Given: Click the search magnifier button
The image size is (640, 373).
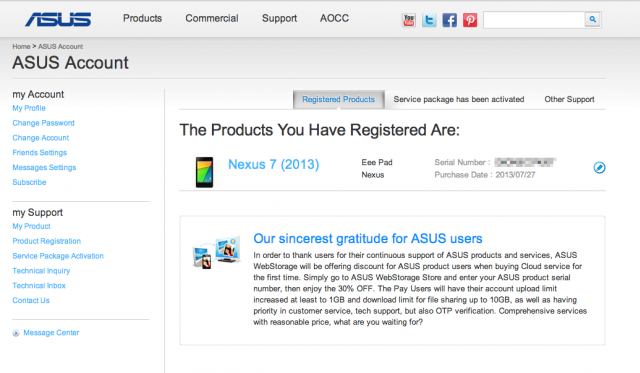Looking at the screenshot, I should [x=593, y=19].
